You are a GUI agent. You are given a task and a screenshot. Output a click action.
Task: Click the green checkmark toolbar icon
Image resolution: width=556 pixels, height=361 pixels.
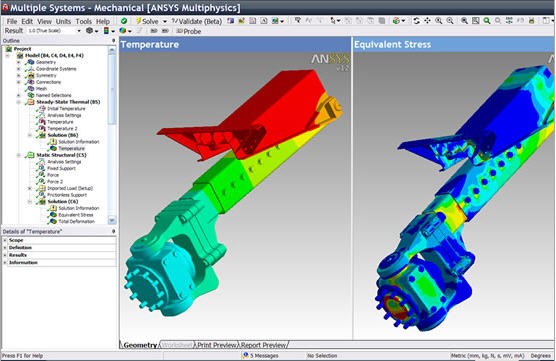pos(124,21)
